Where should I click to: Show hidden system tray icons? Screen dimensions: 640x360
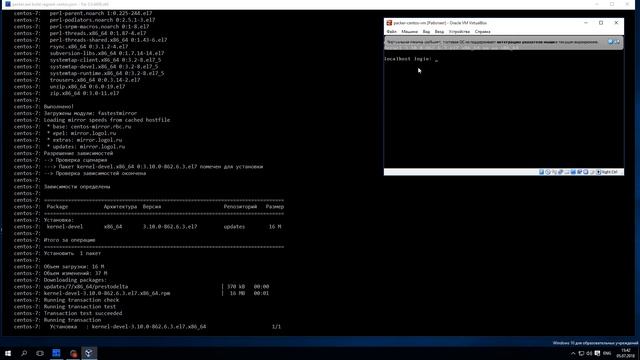[573, 353]
